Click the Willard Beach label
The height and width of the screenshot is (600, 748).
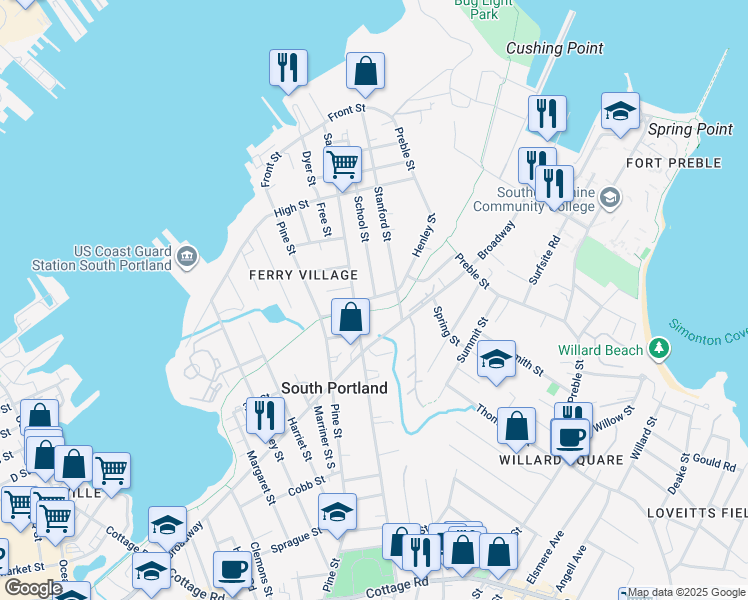pyautogui.click(x=601, y=350)
